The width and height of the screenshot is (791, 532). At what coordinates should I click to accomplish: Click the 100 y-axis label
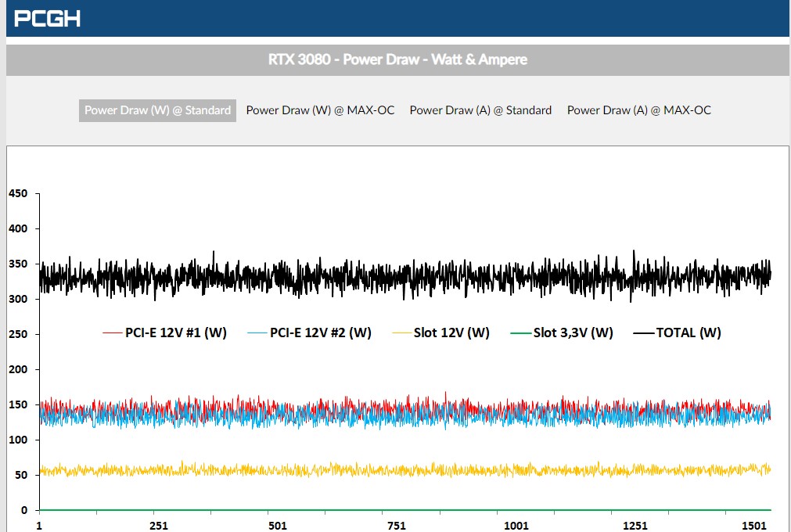[x=18, y=440]
